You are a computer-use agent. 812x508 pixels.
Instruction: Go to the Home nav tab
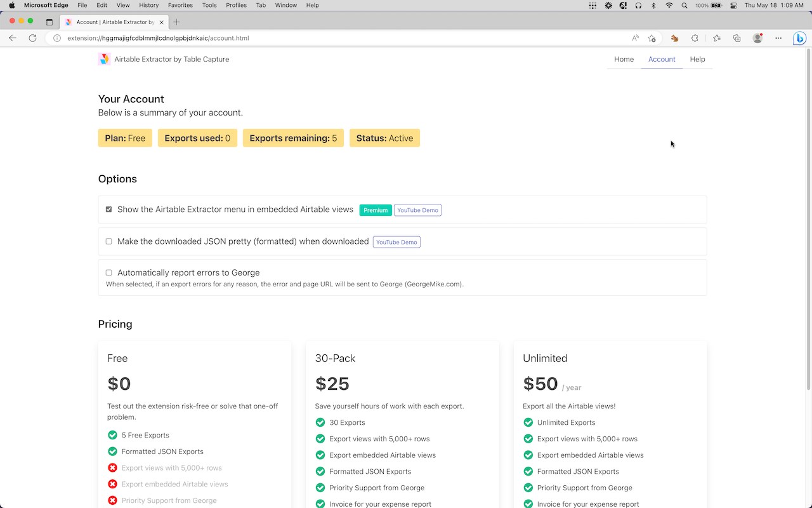coord(624,59)
